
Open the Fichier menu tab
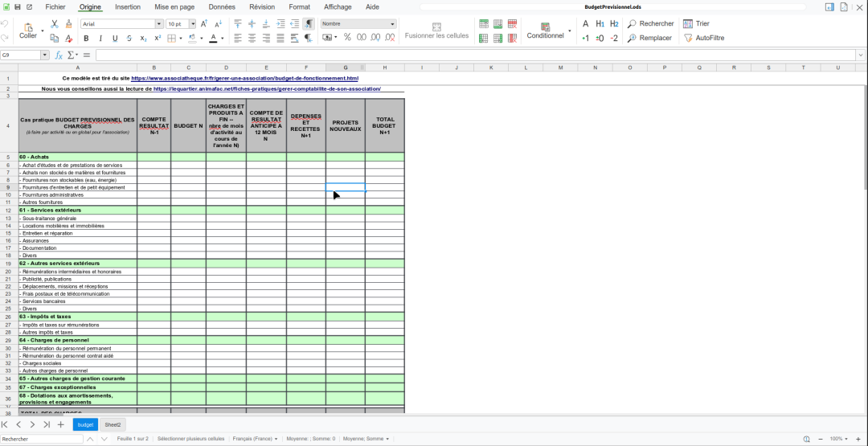(55, 7)
